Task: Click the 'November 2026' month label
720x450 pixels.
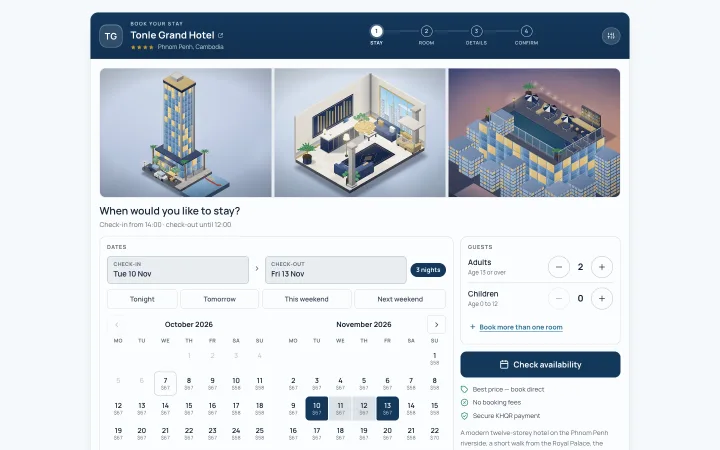Action: 364,325
